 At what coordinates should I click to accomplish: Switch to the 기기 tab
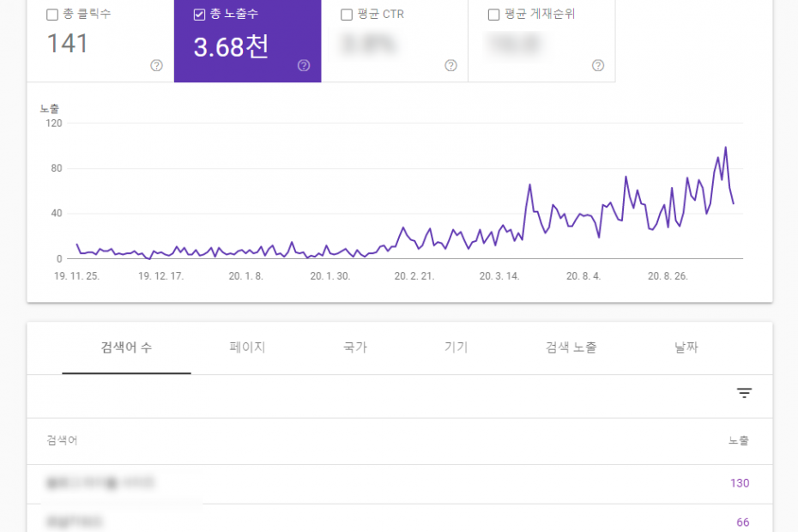(x=456, y=348)
